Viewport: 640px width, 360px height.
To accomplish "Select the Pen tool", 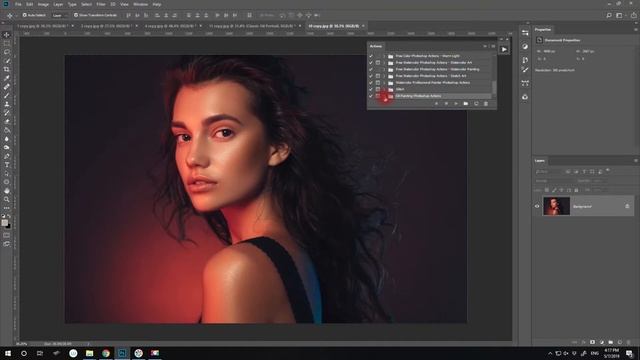I will click(7, 156).
